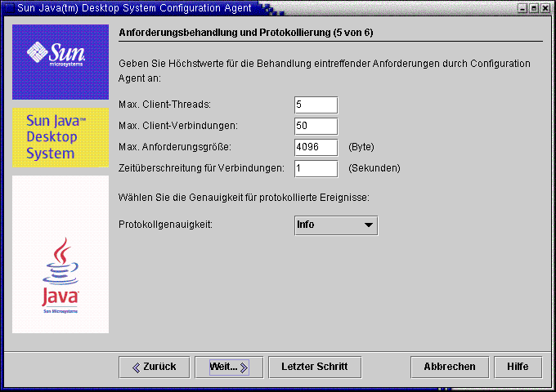Click the Sun Java Desktop System banner
The width and height of the screenshot is (556, 392).
point(61,137)
